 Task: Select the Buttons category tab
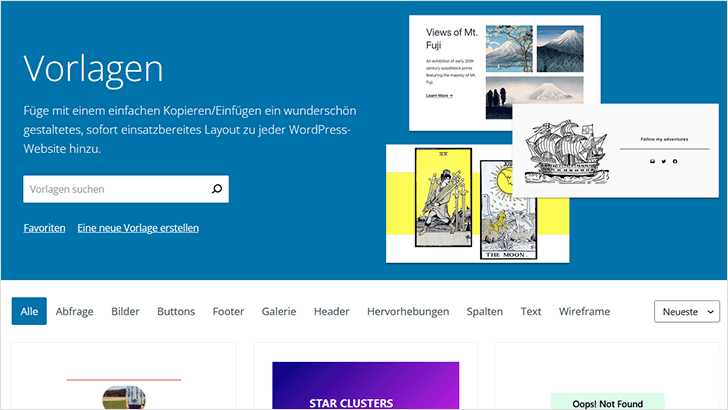click(176, 311)
